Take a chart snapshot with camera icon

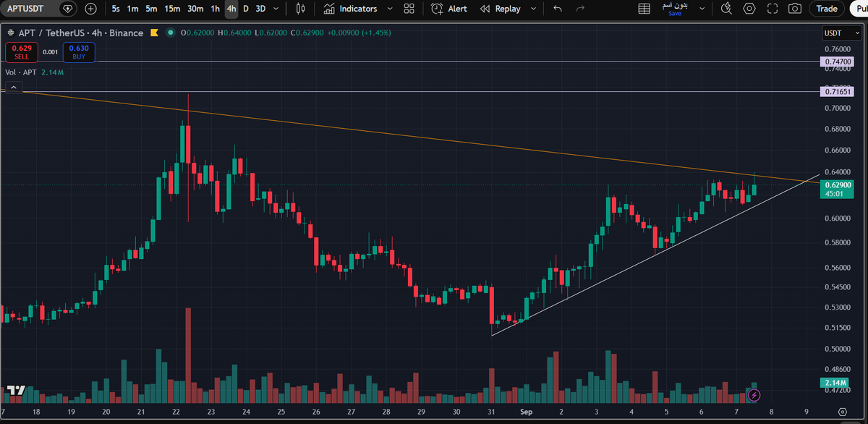point(795,9)
